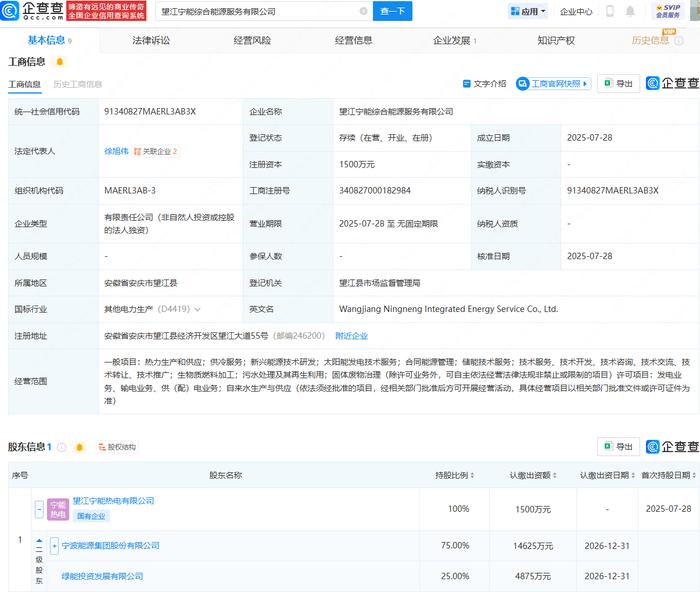700x592 pixels.
Task: Click 工商注册号 340827000182984
Action: [x=375, y=191]
